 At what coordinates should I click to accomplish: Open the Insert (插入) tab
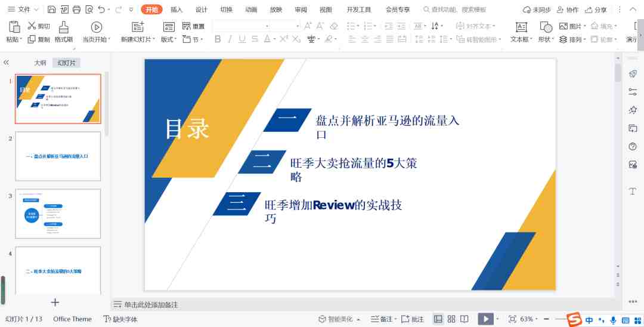176,10
